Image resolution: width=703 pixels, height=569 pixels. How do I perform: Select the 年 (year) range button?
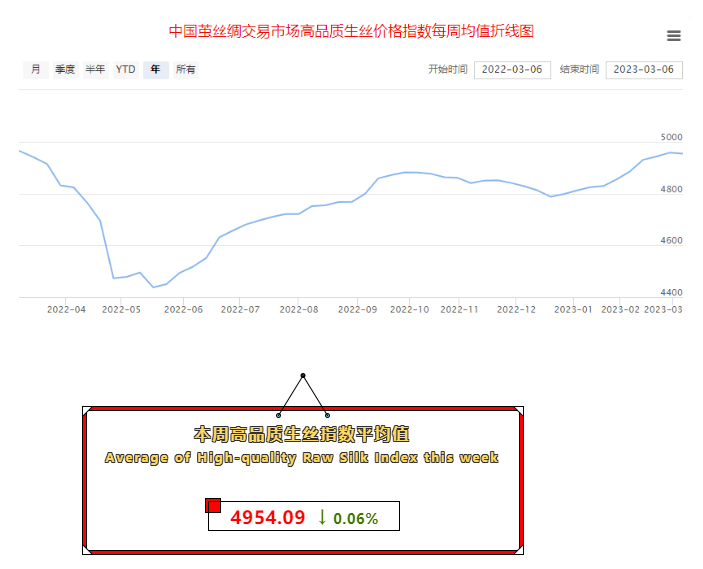click(x=156, y=70)
